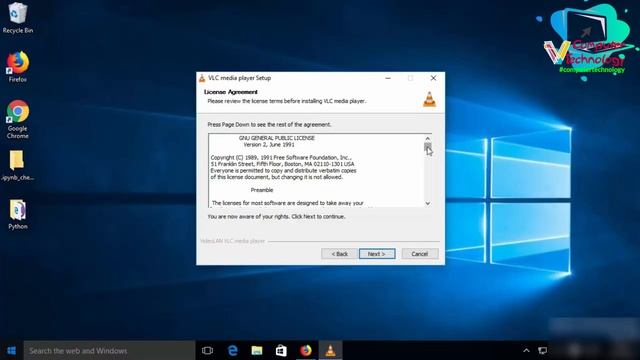Close the VLC media player Setup window
This screenshot has width=640, height=360.
(x=433, y=78)
